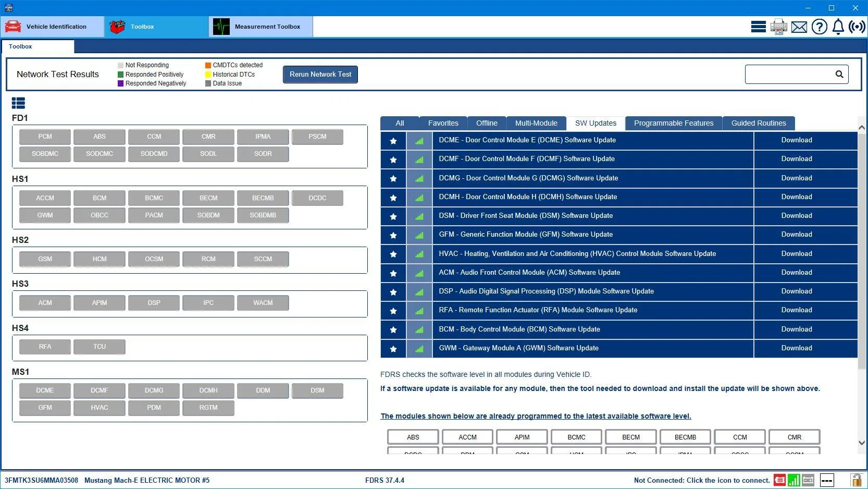Screen dimensions: 868x489
Task: Download the DCME Software Update
Action: click(805, 140)
